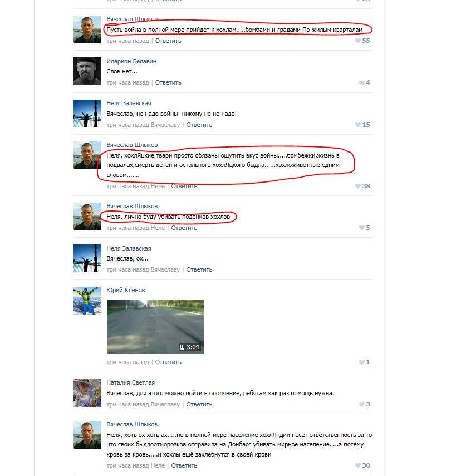Click Ответить under the video comment
Screen dimensions: 466x476
click(x=168, y=362)
